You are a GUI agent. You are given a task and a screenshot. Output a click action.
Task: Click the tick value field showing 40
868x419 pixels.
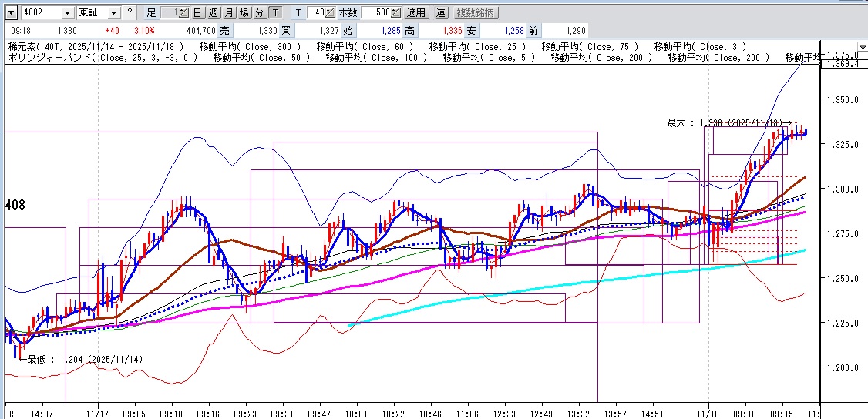(x=316, y=12)
